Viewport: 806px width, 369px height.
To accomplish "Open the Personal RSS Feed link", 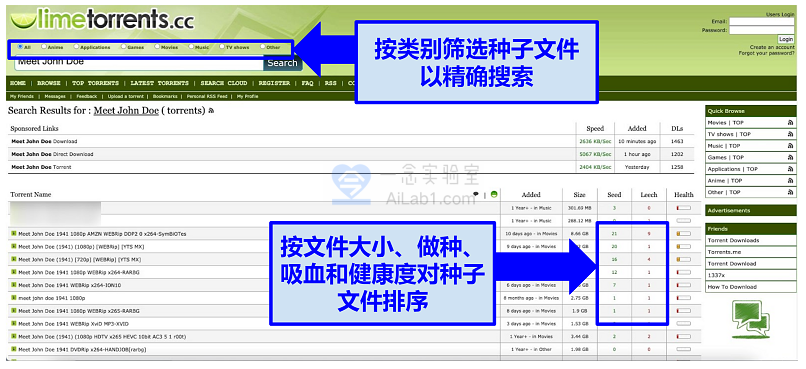I will click(207, 96).
